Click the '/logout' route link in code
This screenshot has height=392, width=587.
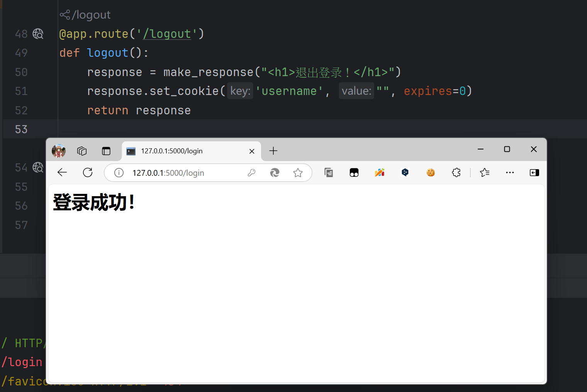167,34
